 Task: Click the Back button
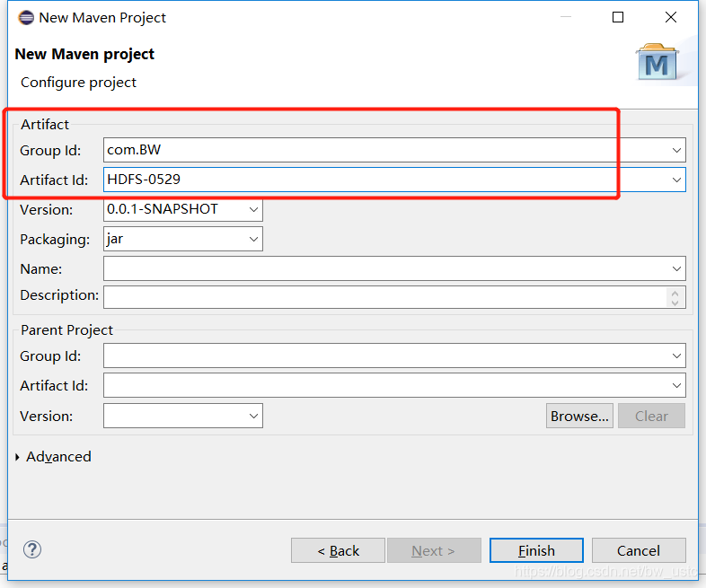point(338,550)
